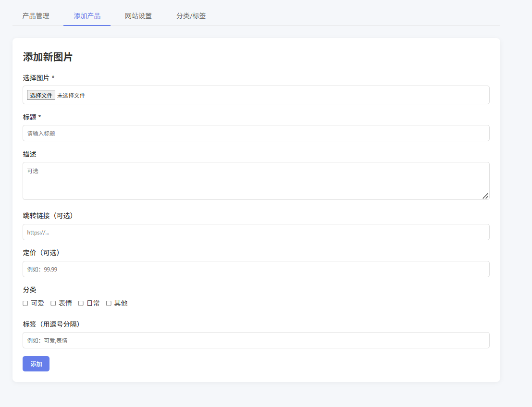Image resolution: width=532 pixels, height=407 pixels.
Task: Click the 定价 price input field
Action: [256, 269]
